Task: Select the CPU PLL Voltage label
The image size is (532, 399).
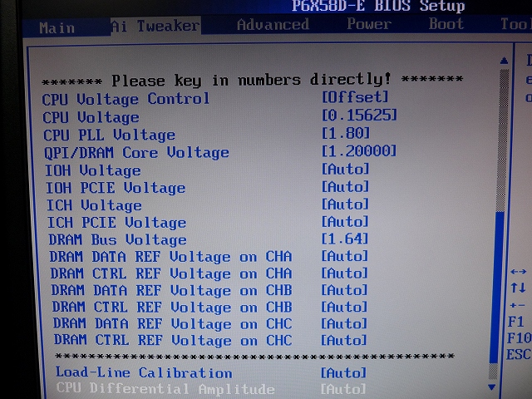Action: (x=109, y=135)
